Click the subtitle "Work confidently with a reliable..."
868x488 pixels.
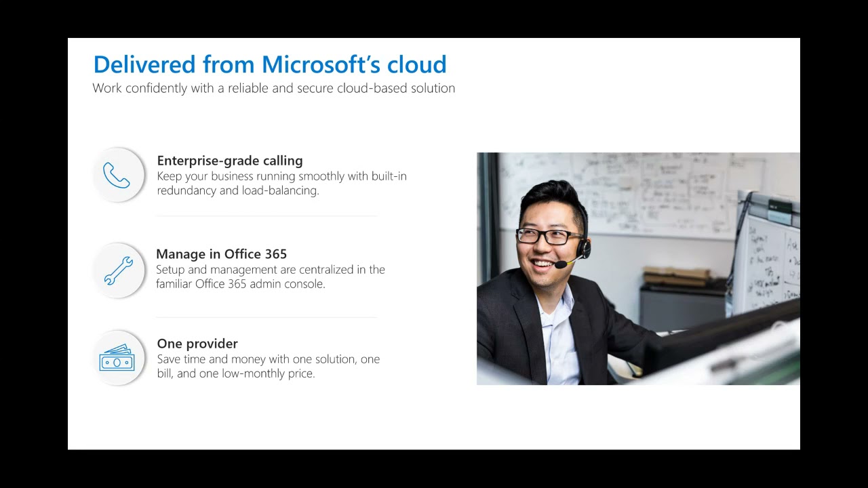pos(274,88)
